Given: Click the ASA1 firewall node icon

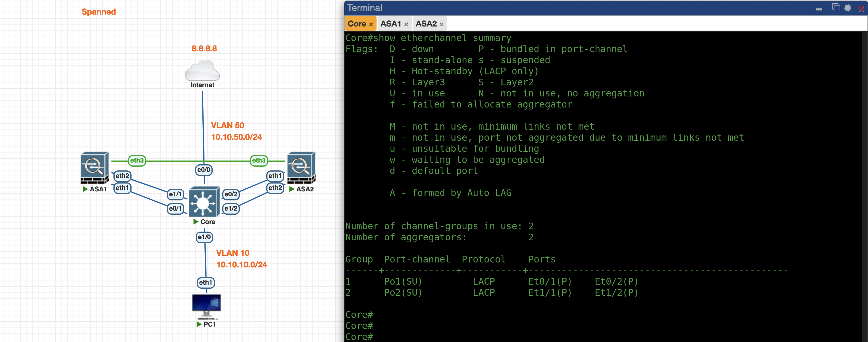Looking at the screenshot, I should [x=95, y=167].
